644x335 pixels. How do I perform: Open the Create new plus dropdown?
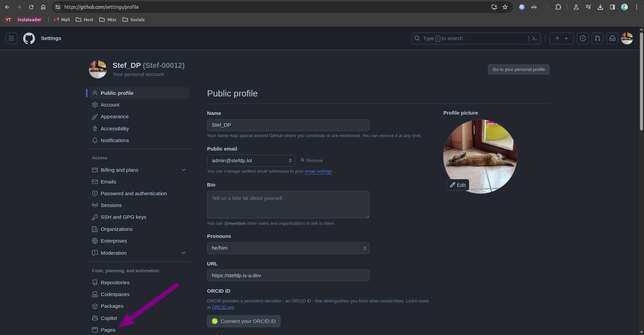click(x=561, y=38)
